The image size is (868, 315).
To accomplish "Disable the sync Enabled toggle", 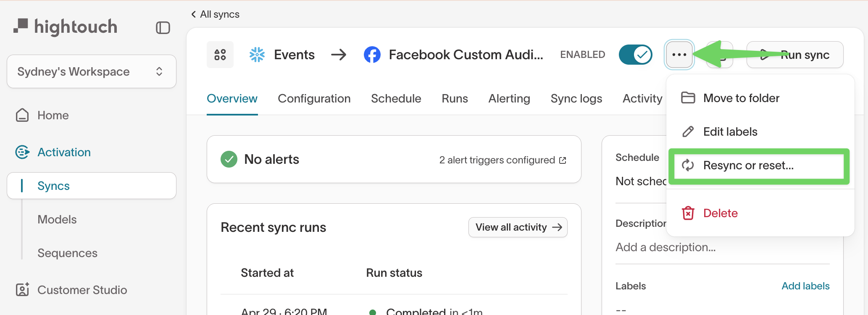I will click(635, 55).
